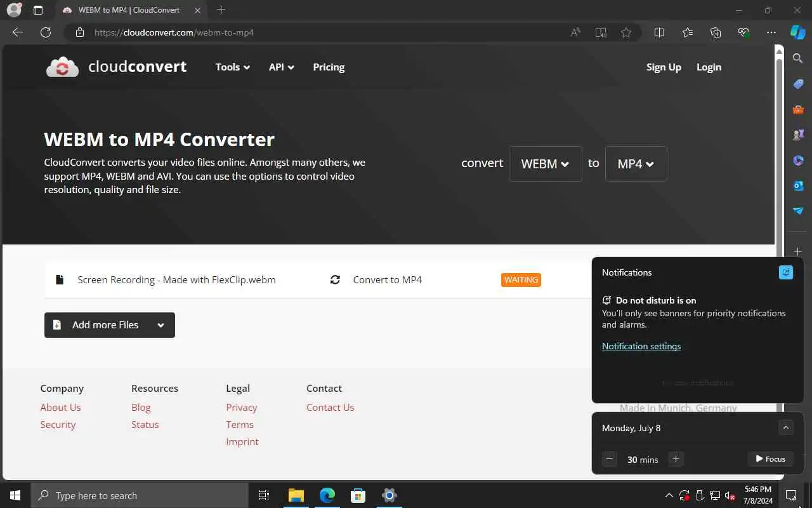Click the browser profile avatar
This screenshot has width=812, height=508.
[14, 10]
